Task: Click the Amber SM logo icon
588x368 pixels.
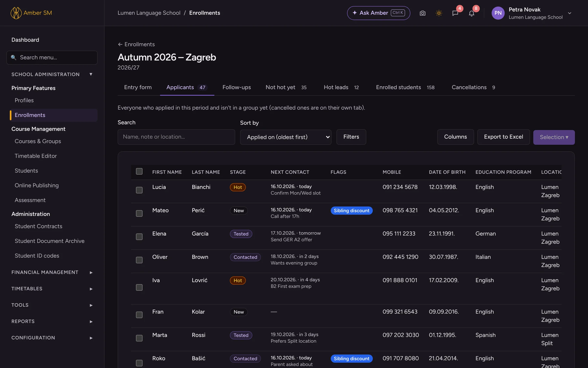Action: point(16,13)
